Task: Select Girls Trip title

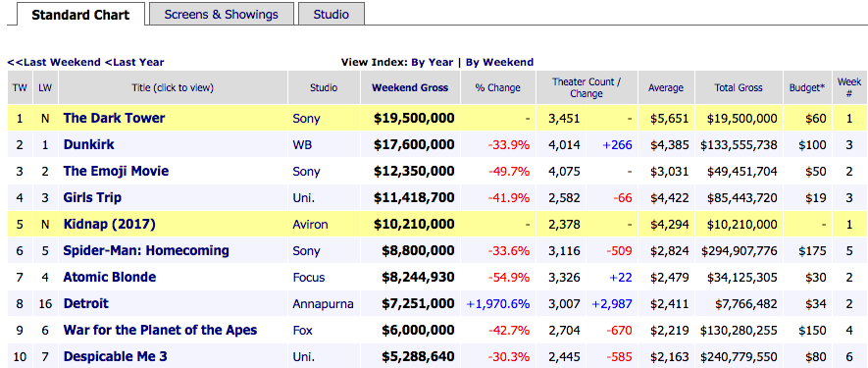Action: click(x=92, y=198)
